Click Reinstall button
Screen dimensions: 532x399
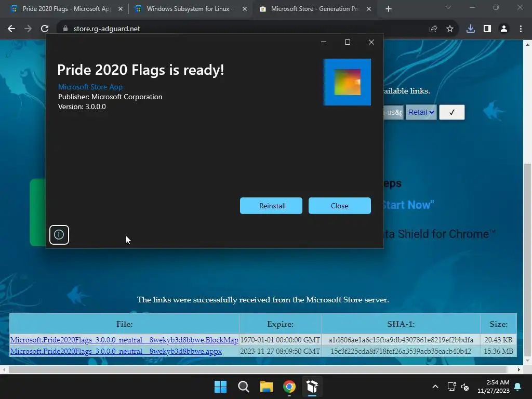(x=271, y=206)
